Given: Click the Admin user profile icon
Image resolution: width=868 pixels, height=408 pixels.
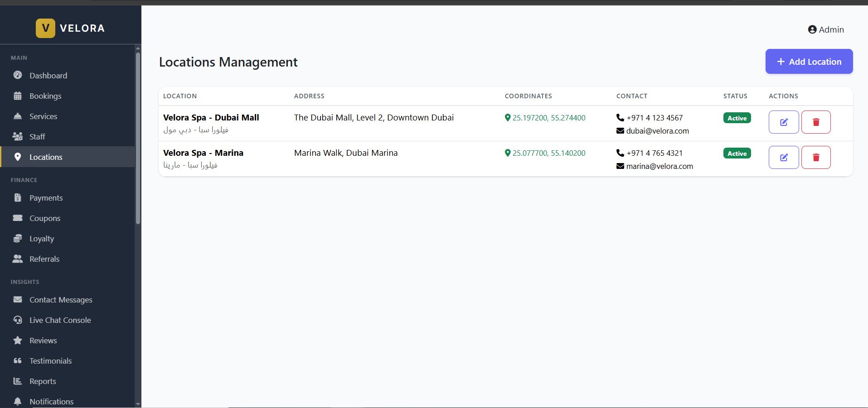Looking at the screenshot, I should (812, 30).
